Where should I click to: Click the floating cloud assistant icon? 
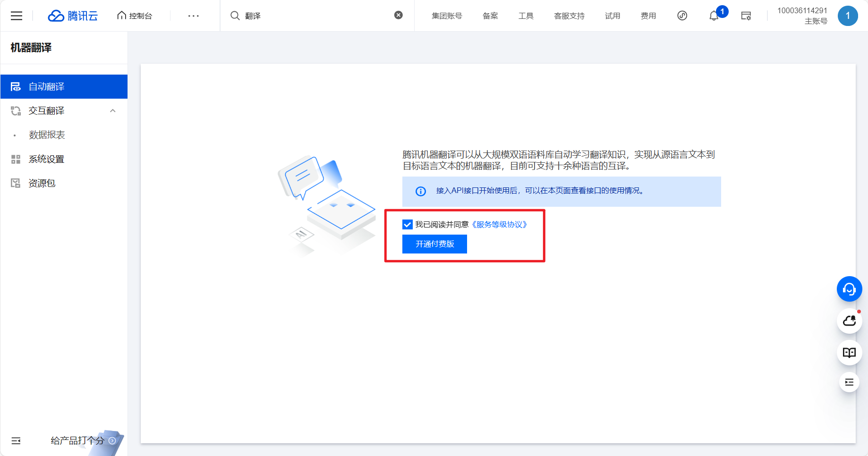tap(849, 321)
